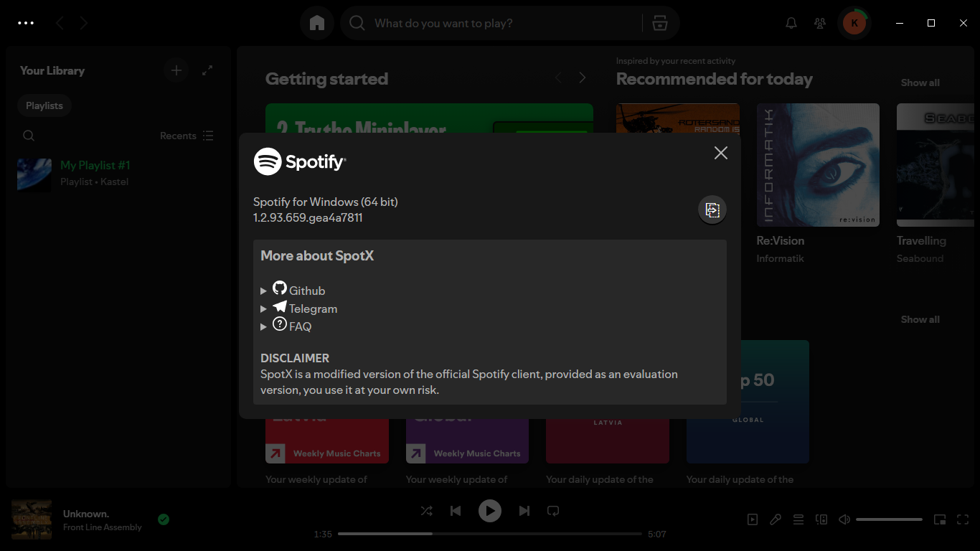This screenshot has height=551, width=980.
Task: Create a playlist with the plus button
Action: click(x=176, y=70)
